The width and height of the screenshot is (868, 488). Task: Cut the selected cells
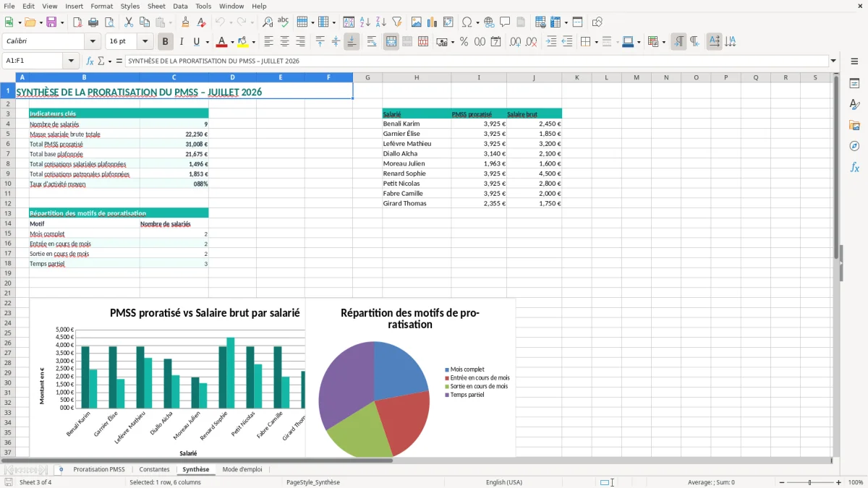point(128,22)
